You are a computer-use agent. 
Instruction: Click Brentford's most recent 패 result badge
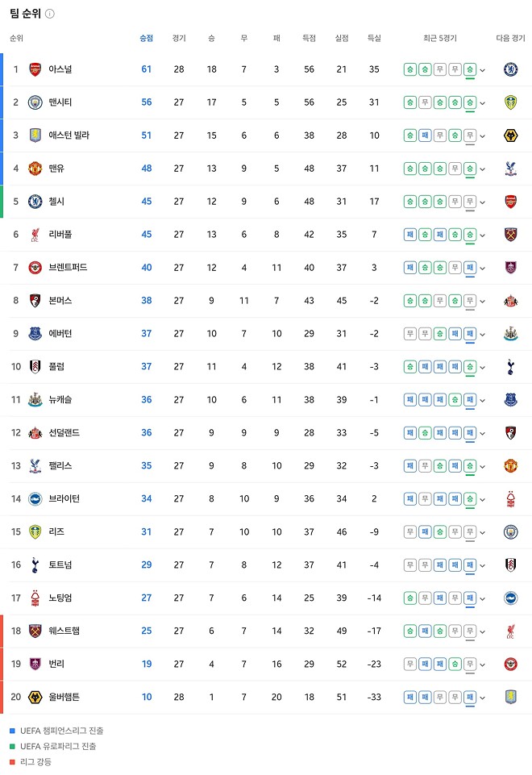click(x=470, y=268)
